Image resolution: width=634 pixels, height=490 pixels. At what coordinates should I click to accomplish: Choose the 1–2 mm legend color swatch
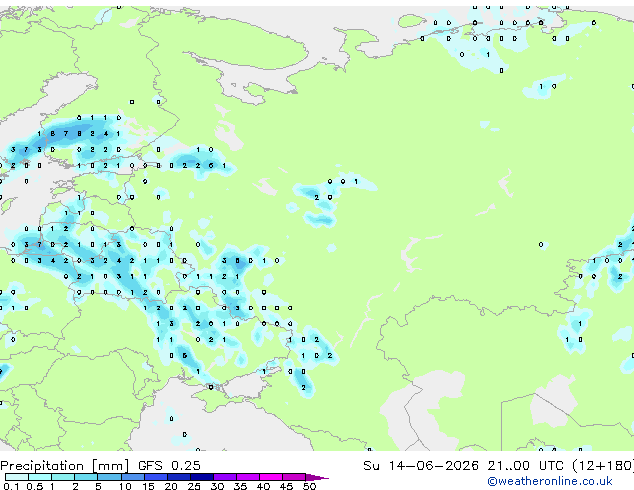tap(63, 477)
